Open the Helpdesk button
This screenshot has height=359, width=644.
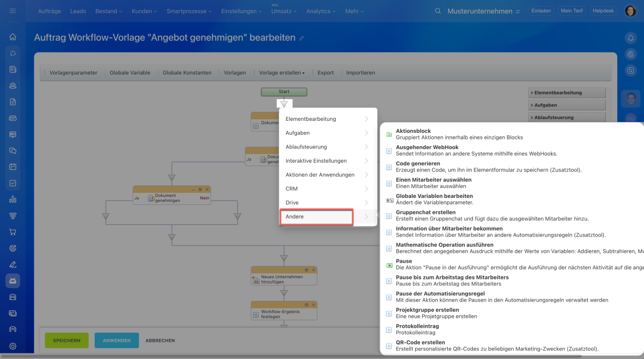click(603, 11)
